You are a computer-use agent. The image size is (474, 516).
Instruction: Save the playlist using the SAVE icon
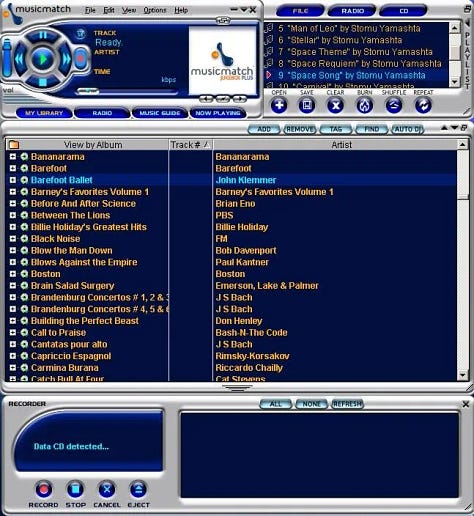tap(307, 106)
